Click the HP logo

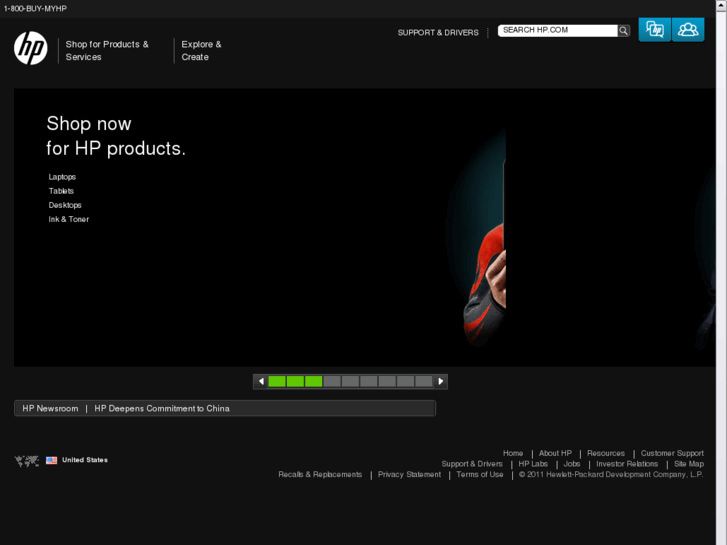[x=31, y=48]
